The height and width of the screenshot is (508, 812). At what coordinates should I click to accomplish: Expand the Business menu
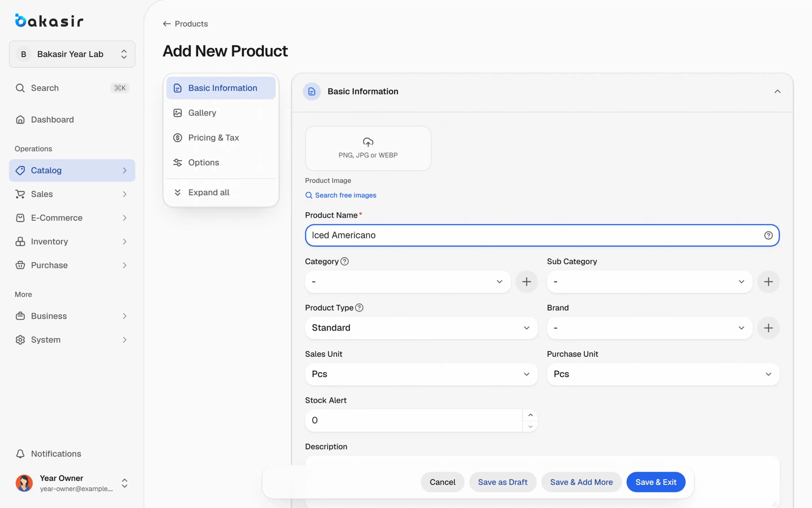[72, 316]
